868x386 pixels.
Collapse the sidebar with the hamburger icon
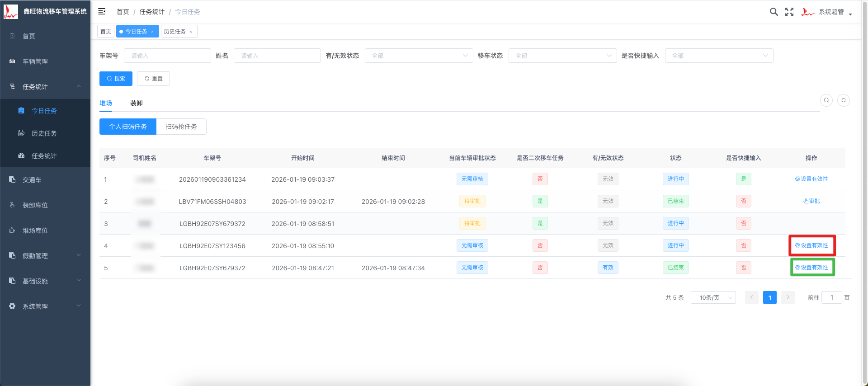click(x=102, y=11)
